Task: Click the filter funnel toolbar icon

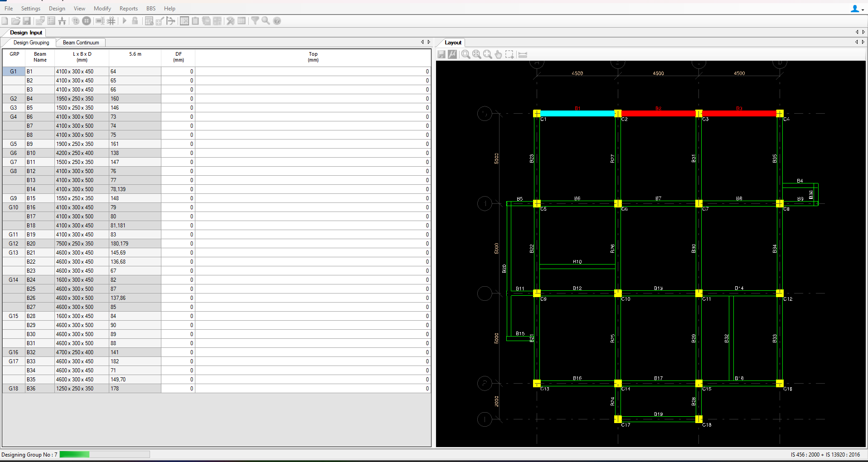Action: pos(255,21)
